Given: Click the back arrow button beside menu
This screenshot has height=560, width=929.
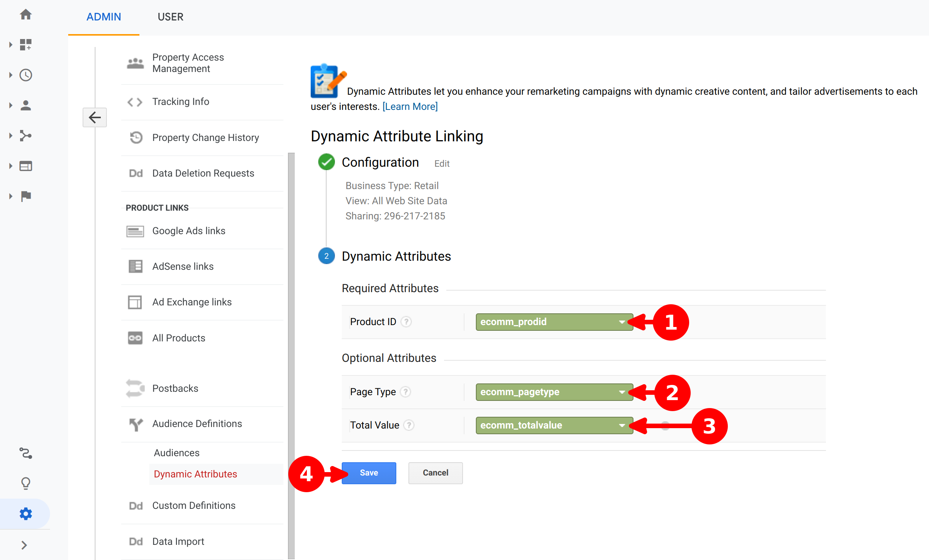Looking at the screenshot, I should pos(95,117).
